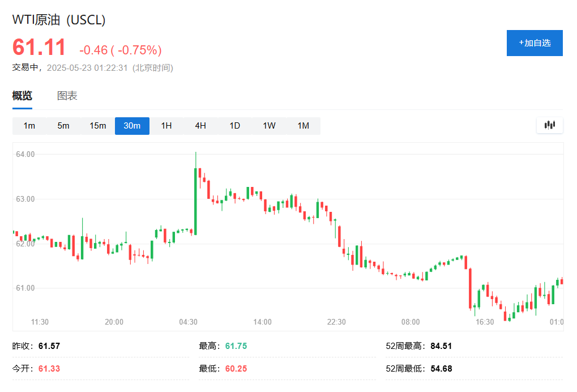Set chart interval to 4H
The image size is (577, 392).
coord(200,126)
